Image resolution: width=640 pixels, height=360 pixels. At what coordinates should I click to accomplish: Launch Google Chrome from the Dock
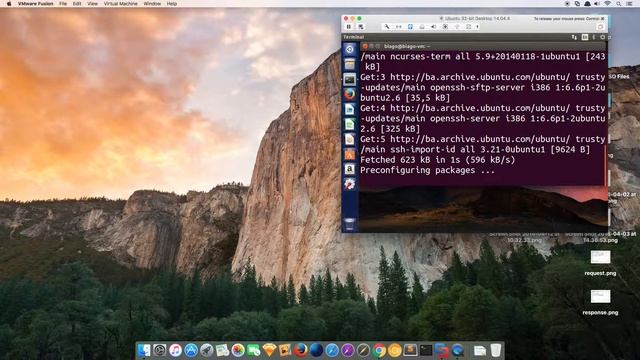(x=379, y=350)
